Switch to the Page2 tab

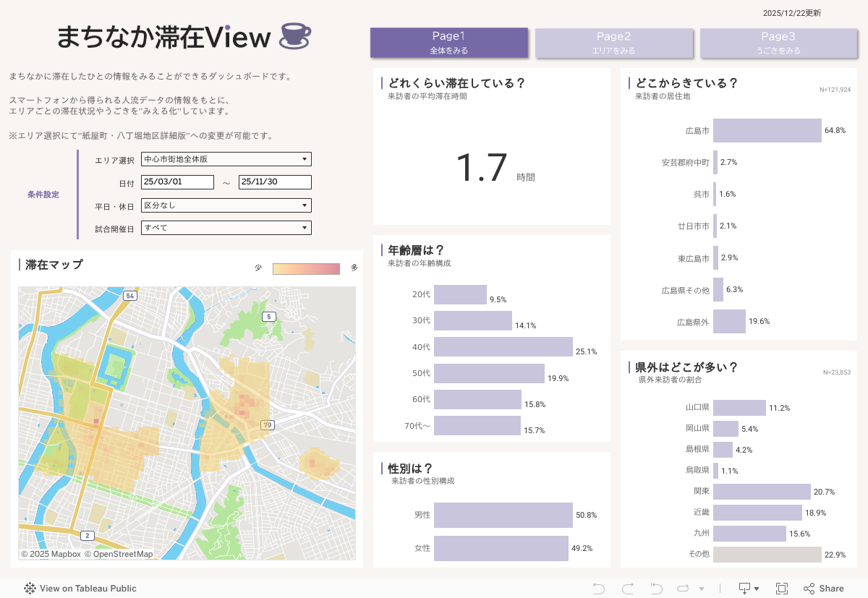(x=613, y=43)
